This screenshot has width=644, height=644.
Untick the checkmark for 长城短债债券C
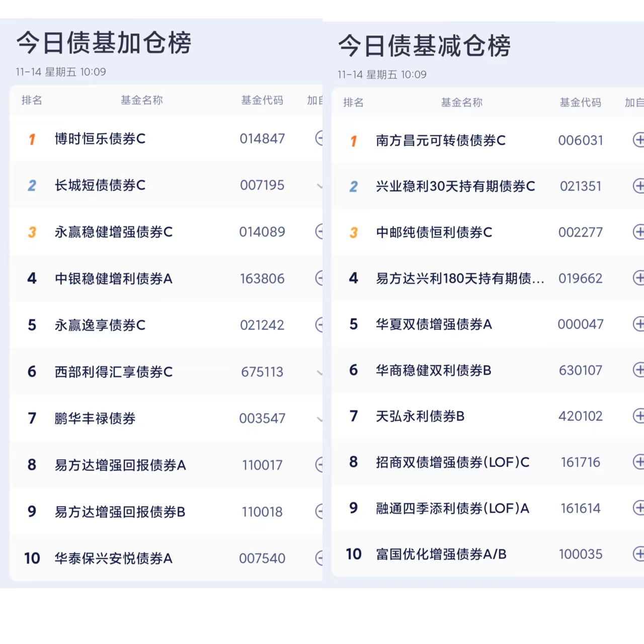pos(319,186)
